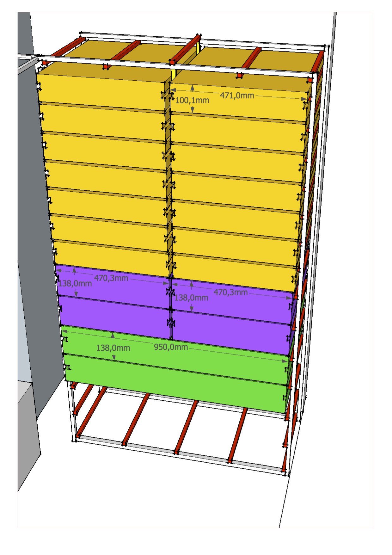Viewport: 392px width, 555px height.
Task: Select the 950,0mm width dimension text
Action: point(171,347)
